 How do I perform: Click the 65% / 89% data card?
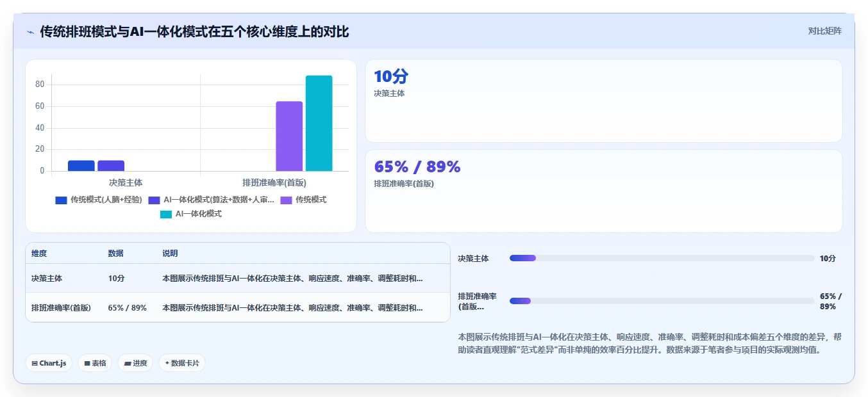pos(603,191)
